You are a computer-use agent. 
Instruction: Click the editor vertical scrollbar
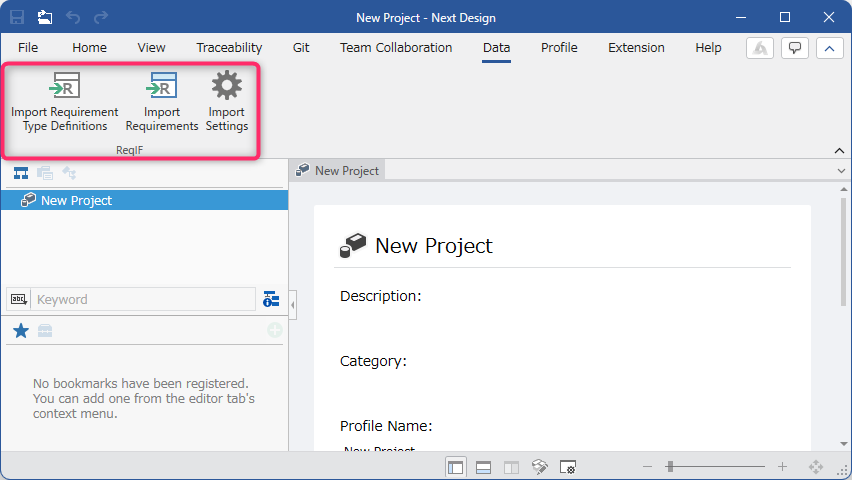click(843, 252)
